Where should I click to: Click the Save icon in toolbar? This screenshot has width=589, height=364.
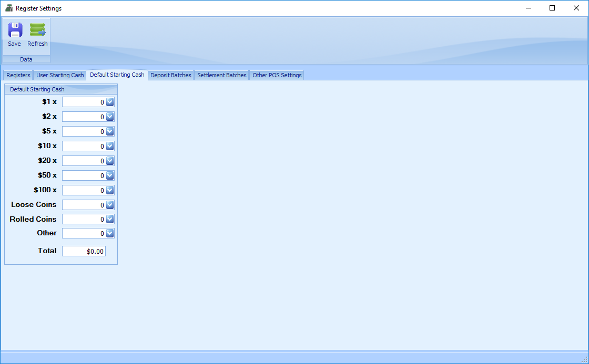[x=15, y=30]
